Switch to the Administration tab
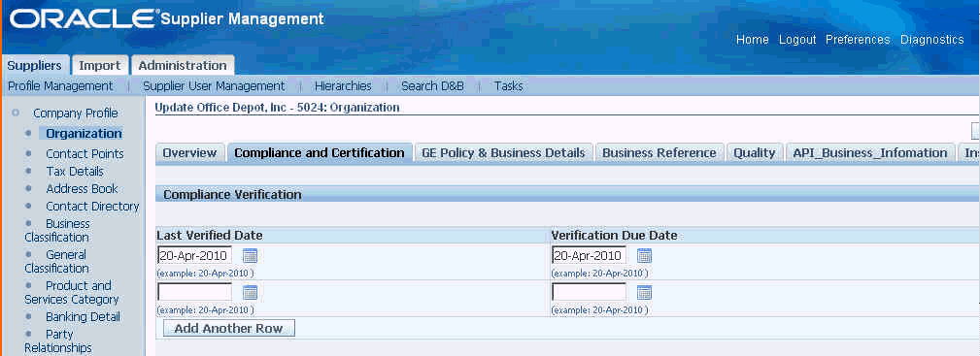Viewport: 980px width, 356px height. coord(183,66)
